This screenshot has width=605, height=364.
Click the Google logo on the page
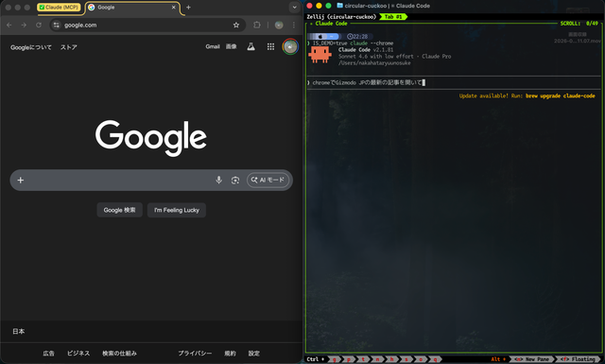click(151, 137)
